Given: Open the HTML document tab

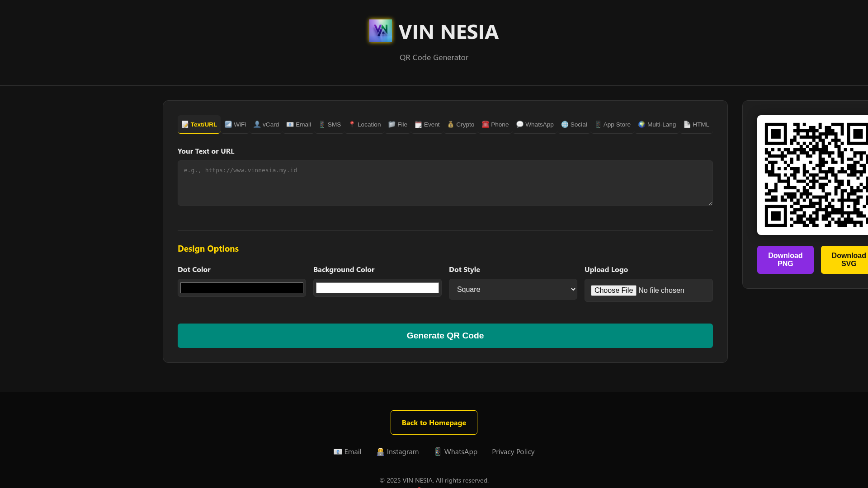Looking at the screenshot, I should click(x=696, y=124).
